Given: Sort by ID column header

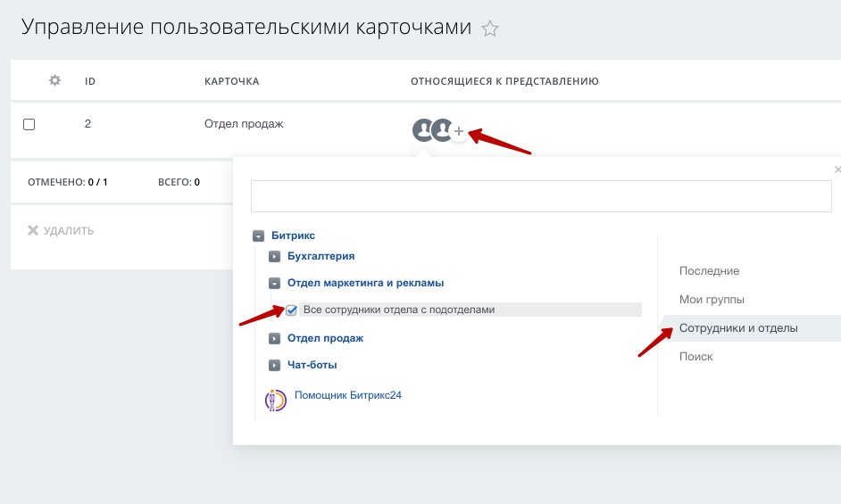Looking at the screenshot, I should pyautogui.click(x=90, y=81).
